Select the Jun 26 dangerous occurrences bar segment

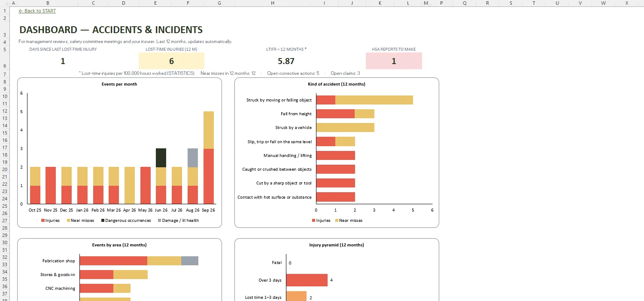161,158
